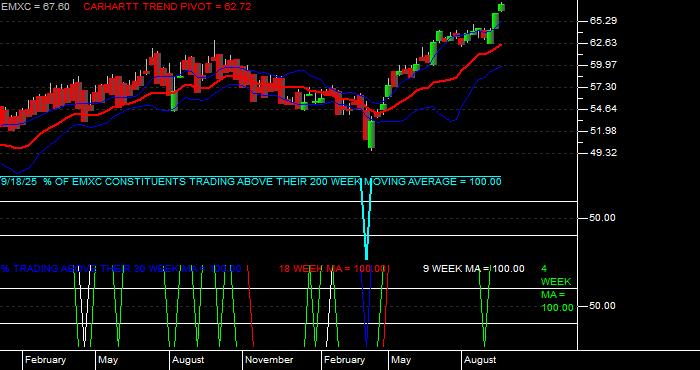700x370 pixels.
Task: Select the 200 week moving average title text
Action: [x=251, y=182]
